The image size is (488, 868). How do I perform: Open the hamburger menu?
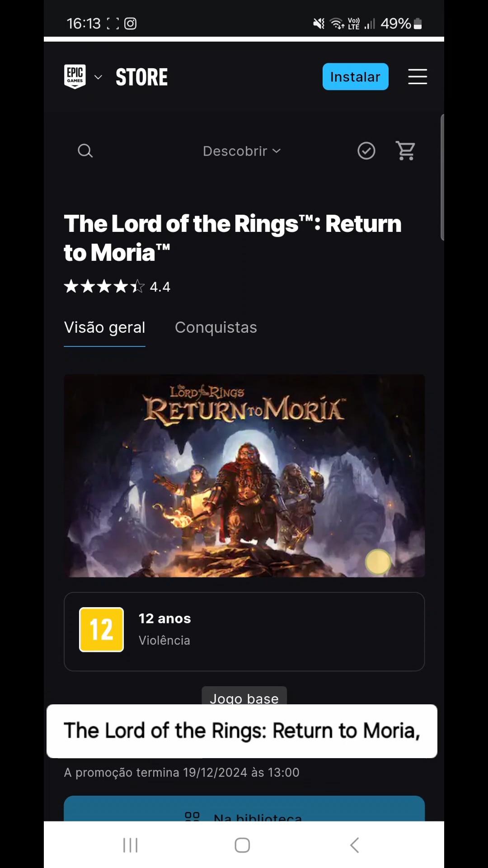point(418,76)
